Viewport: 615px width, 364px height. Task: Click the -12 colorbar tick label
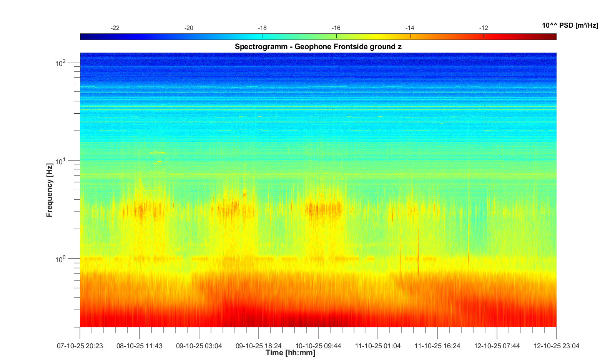[x=484, y=28]
